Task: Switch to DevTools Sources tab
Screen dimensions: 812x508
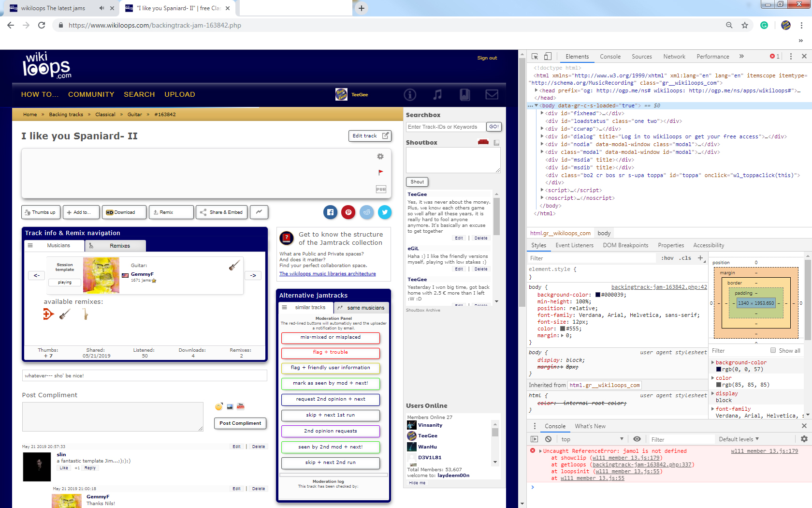Action: [641, 57]
